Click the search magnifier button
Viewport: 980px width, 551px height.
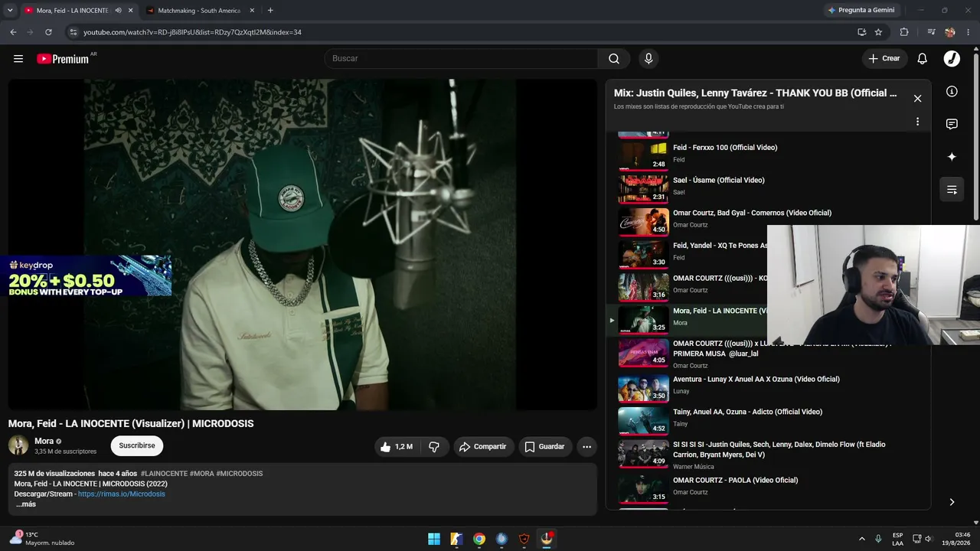(x=614, y=59)
